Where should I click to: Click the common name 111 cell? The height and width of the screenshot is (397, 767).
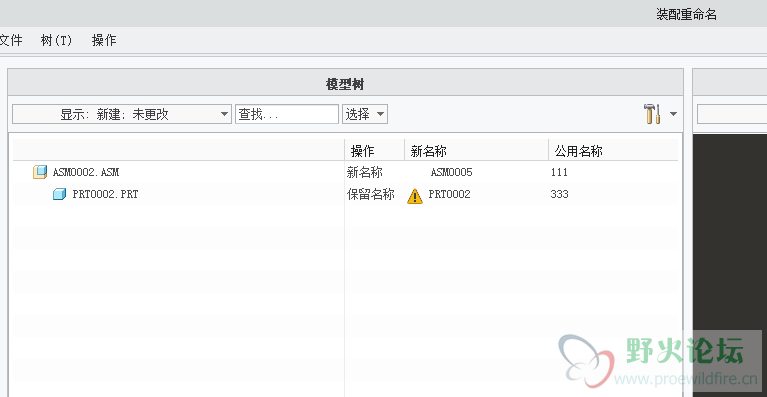(559, 172)
